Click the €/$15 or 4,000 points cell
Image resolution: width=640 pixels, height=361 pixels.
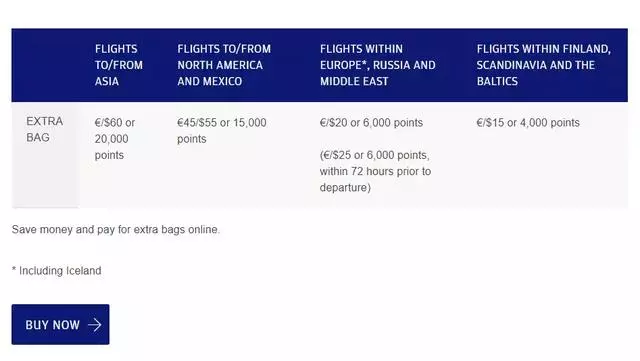click(528, 123)
